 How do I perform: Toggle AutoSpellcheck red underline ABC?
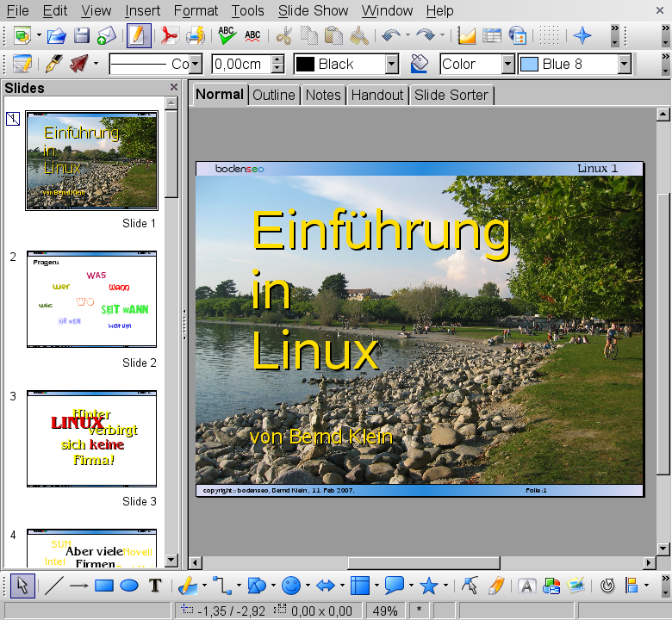tap(252, 35)
